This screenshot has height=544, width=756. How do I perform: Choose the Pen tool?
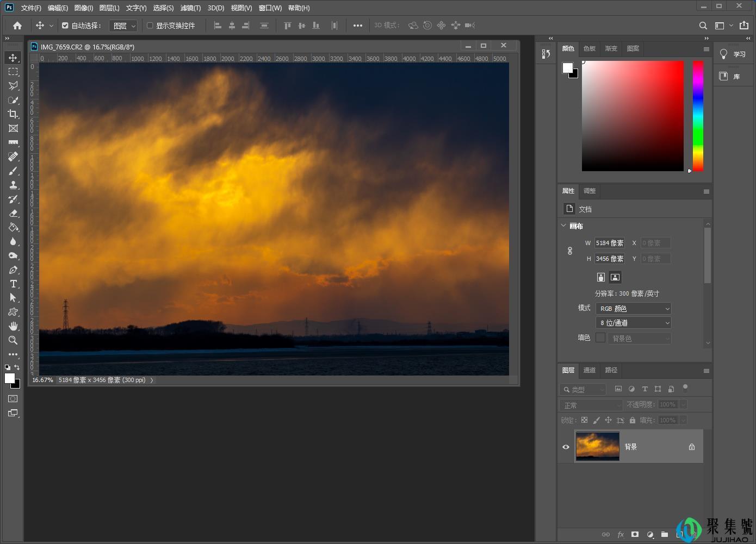point(13,270)
